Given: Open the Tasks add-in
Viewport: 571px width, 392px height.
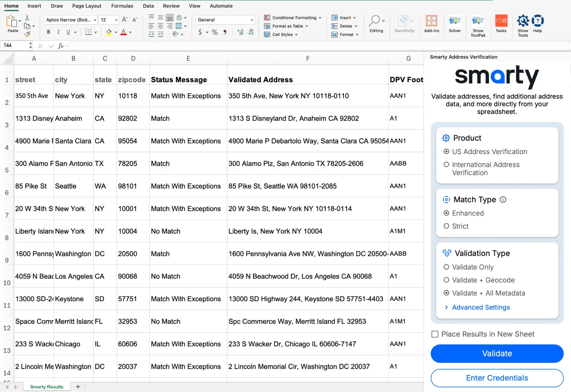Looking at the screenshot, I should tap(501, 24).
